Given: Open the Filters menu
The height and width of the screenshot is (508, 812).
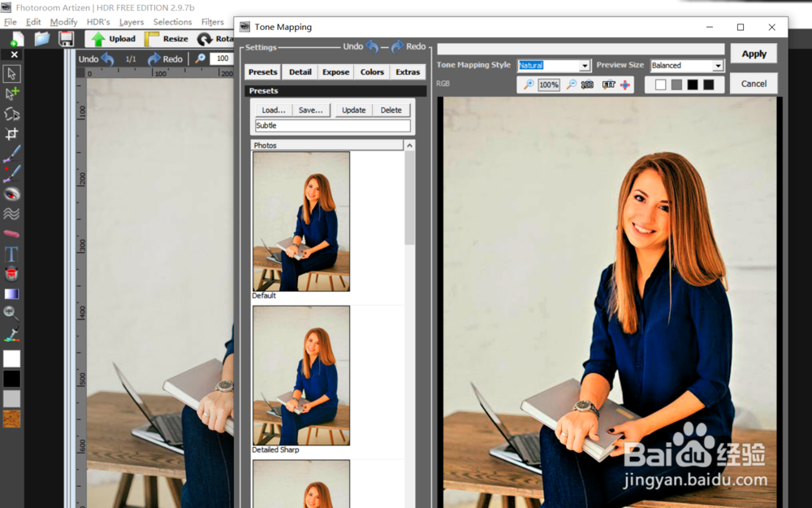Looking at the screenshot, I should [x=212, y=22].
